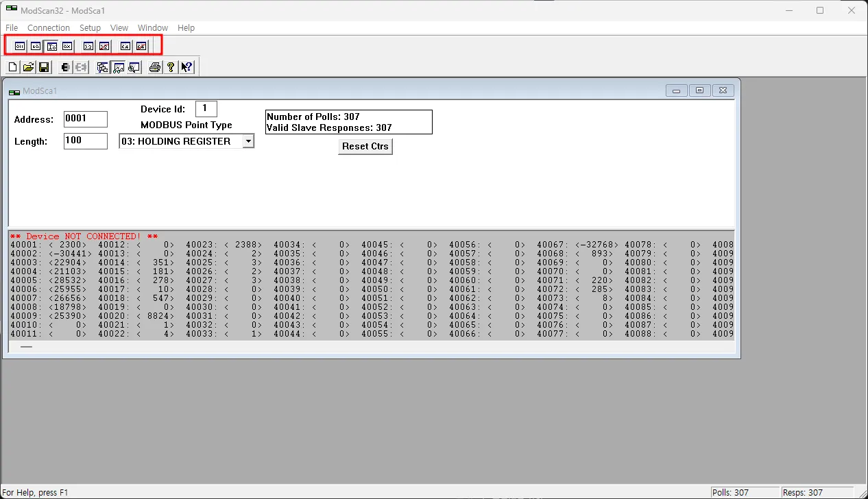Create a new document with the blank page icon
This screenshot has width=868, height=499.
[x=12, y=67]
